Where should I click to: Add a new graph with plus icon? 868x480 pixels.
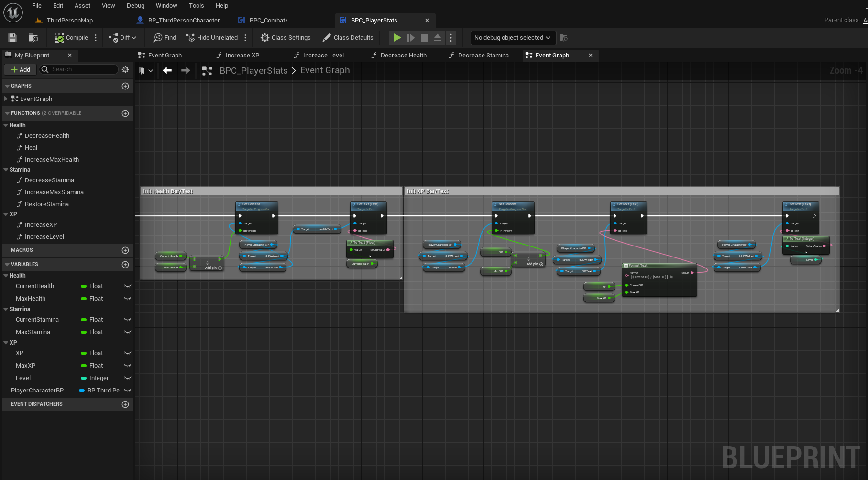(x=125, y=86)
